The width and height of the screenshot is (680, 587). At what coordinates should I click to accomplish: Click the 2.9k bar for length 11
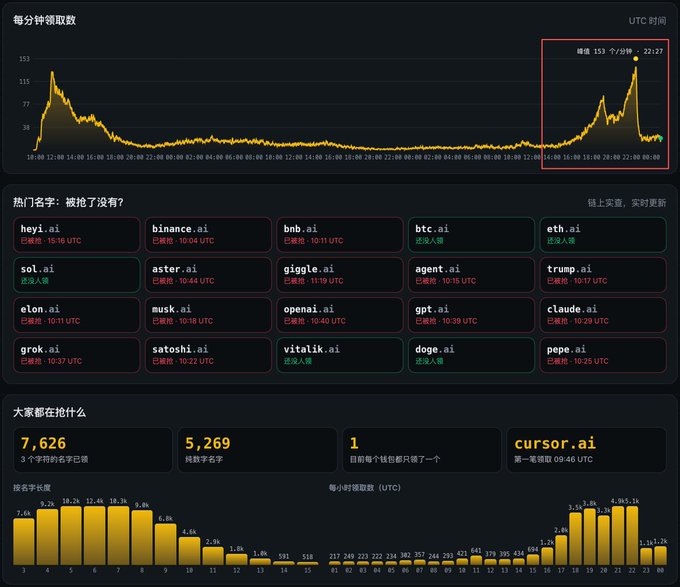click(213, 556)
